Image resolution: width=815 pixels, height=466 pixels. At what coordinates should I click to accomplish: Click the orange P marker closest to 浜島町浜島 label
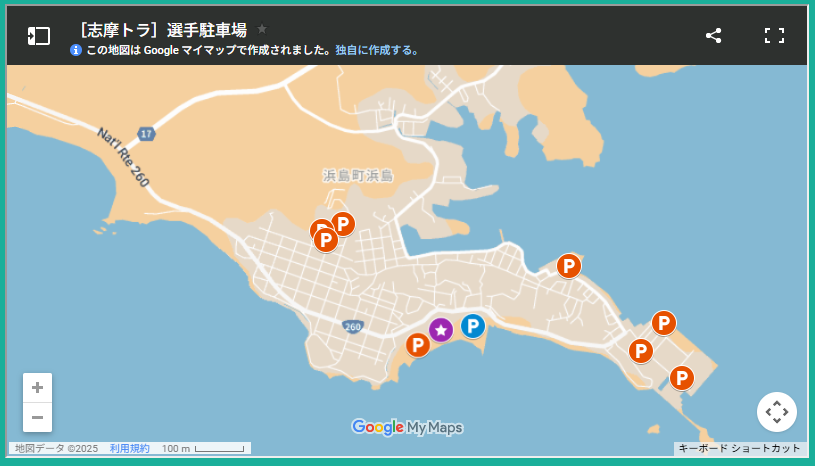343,223
